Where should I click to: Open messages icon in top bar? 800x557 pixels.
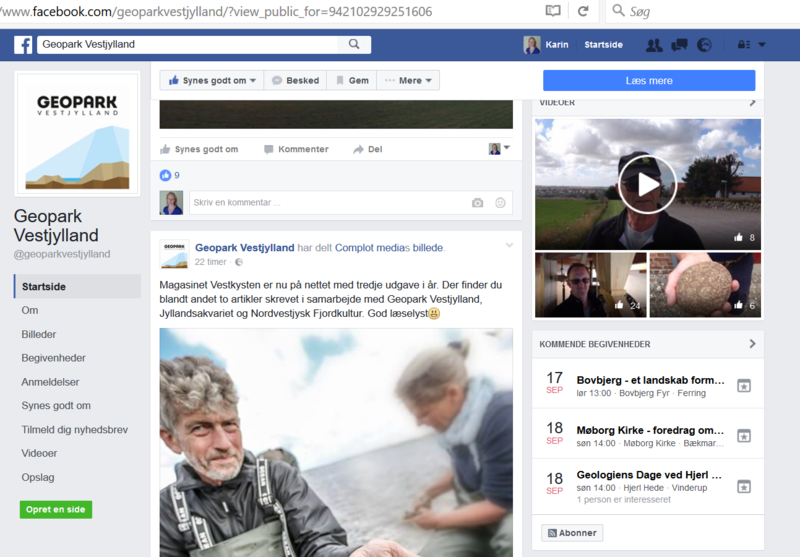pyautogui.click(x=680, y=45)
